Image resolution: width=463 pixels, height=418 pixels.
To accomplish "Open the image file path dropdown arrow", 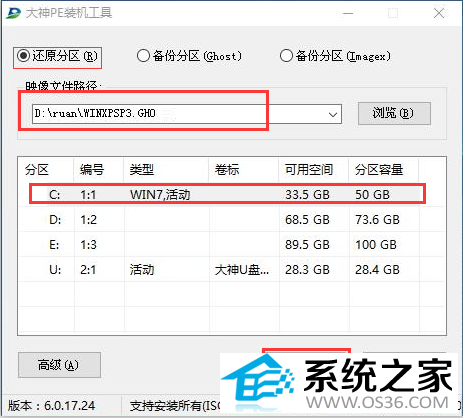I will pos(333,114).
